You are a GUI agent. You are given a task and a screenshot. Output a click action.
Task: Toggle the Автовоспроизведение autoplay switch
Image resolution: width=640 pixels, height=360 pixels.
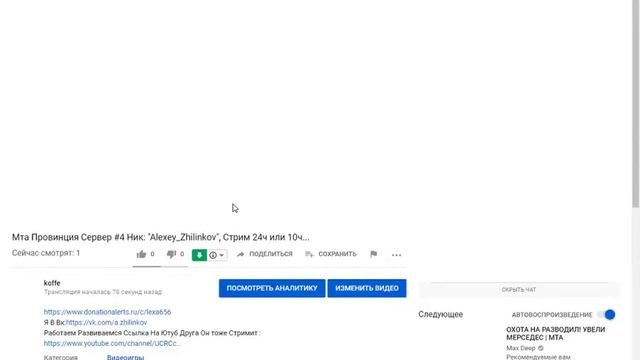pos(607,315)
